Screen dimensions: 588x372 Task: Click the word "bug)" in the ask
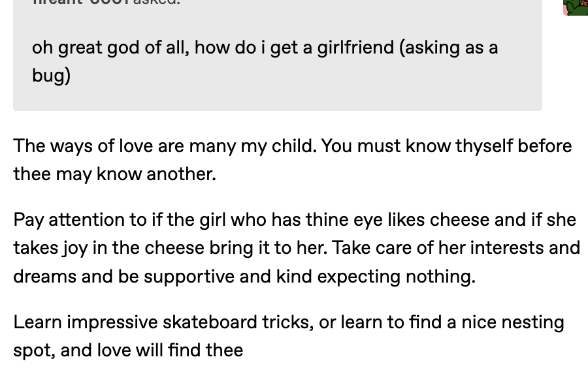[52, 75]
